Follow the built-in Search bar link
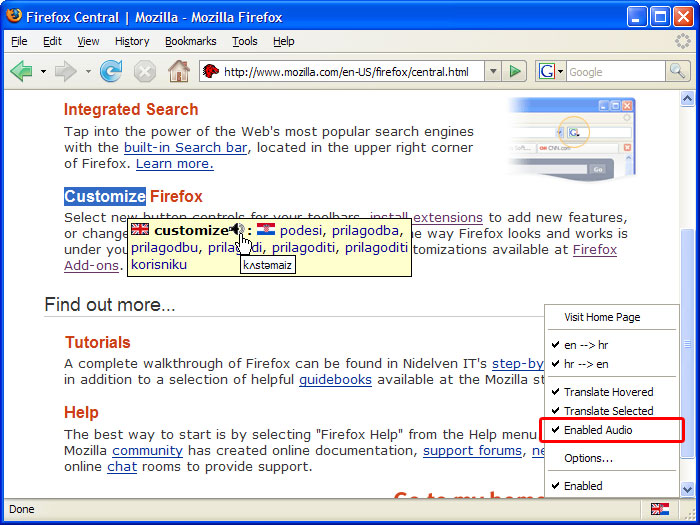Image resolution: width=700 pixels, height=525 pixels. click(x=185, y=147)
